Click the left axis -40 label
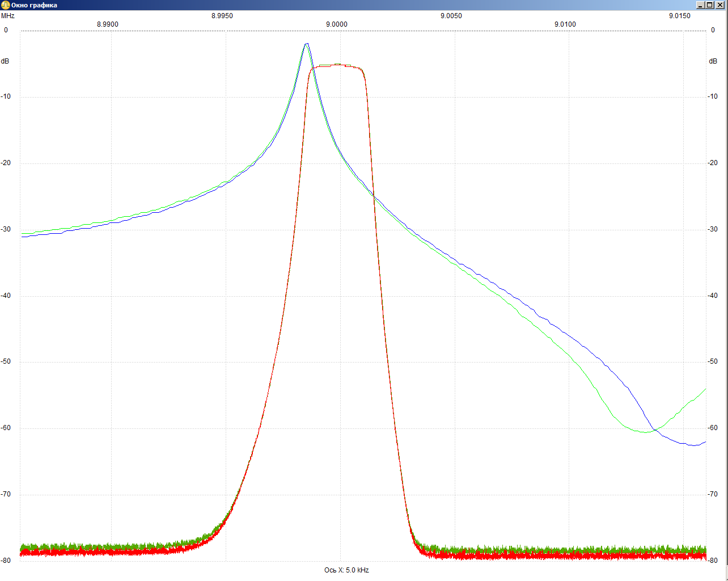The image size is (728, 581). coord(6,296)
